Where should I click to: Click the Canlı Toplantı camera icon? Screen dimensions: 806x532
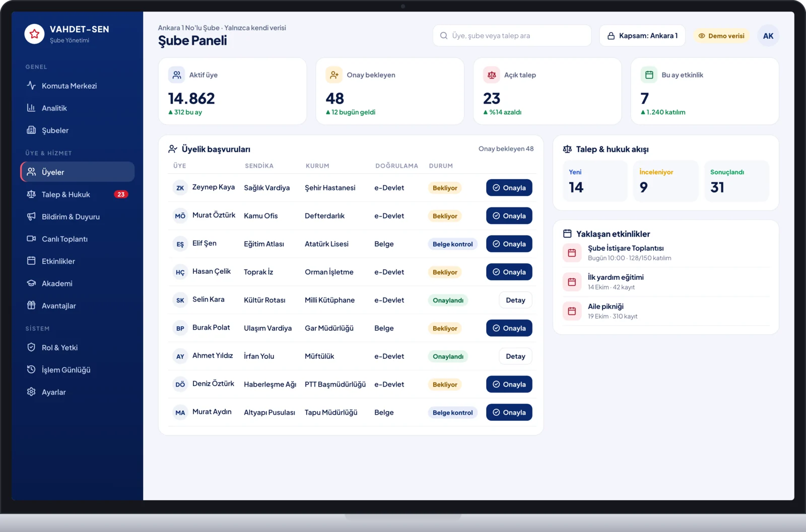[31, 239]
